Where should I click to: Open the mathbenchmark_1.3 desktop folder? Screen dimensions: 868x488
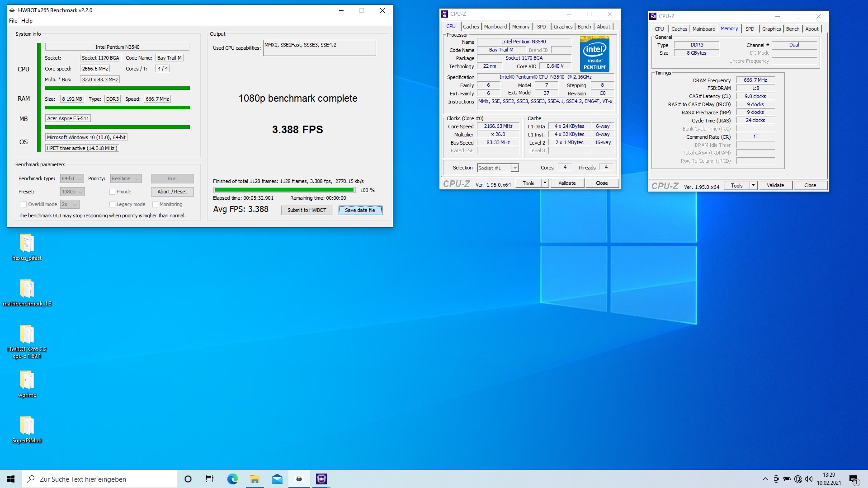click(27, 293)
